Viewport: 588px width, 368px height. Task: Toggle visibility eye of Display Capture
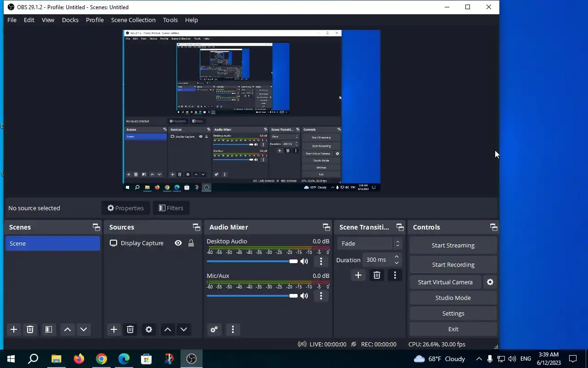pos(178,243)
